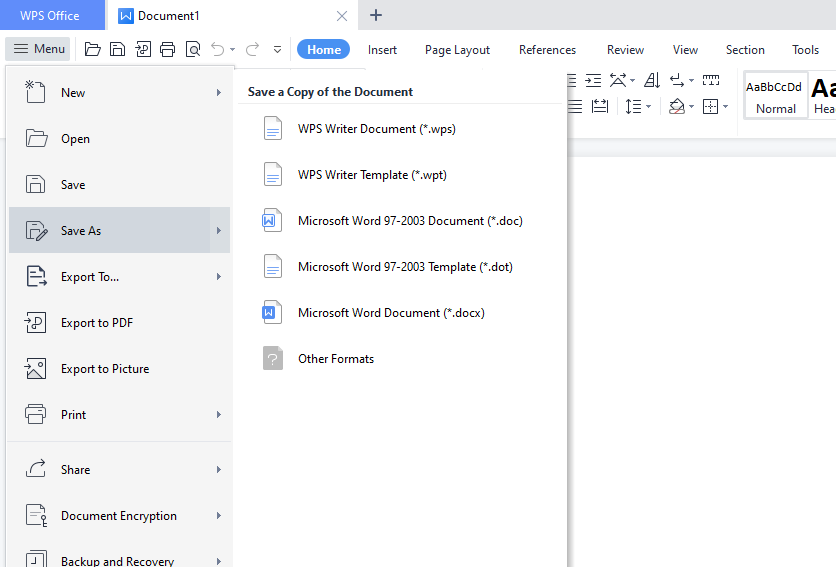
Task: Open Print Preview from quick toolbar
Action: 193,49
